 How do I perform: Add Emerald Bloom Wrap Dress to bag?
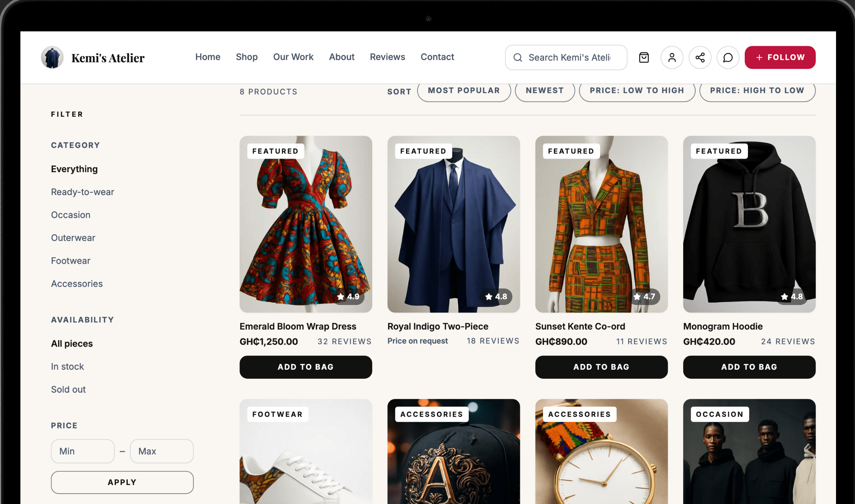tap(306, 367)
